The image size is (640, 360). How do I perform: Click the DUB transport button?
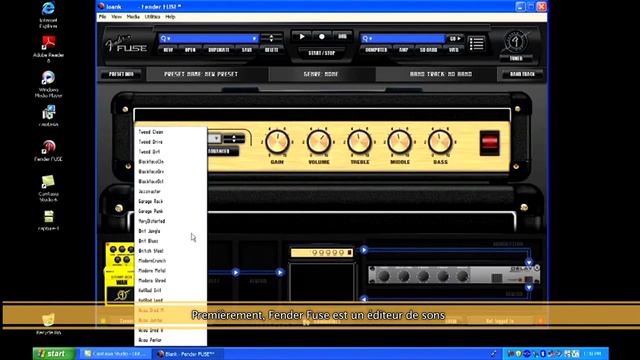coord(342,36)
